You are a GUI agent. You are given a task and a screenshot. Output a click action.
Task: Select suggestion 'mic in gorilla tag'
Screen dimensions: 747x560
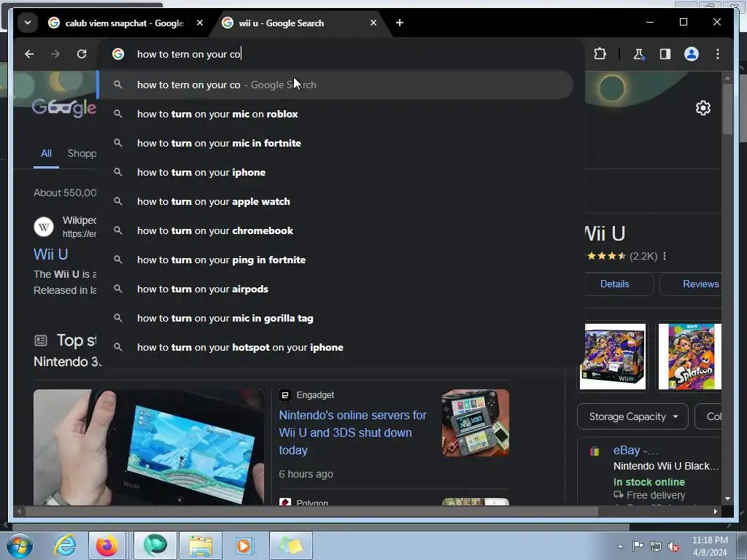(335, 318)
